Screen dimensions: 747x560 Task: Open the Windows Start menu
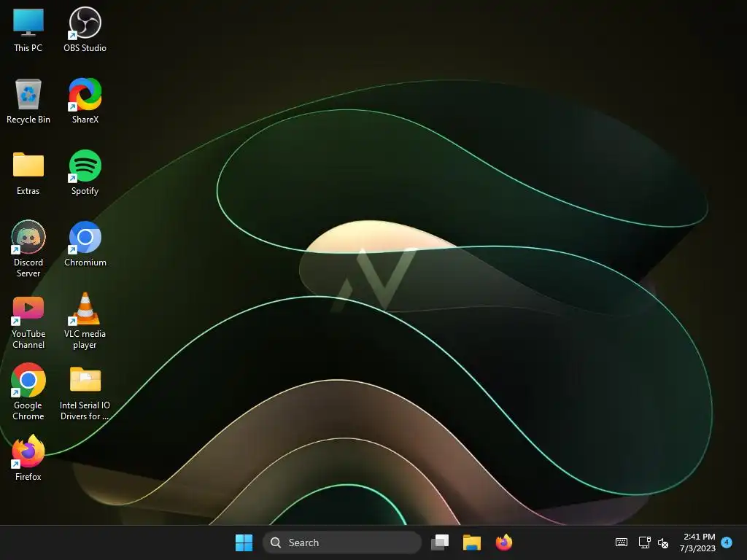(244, 542)
